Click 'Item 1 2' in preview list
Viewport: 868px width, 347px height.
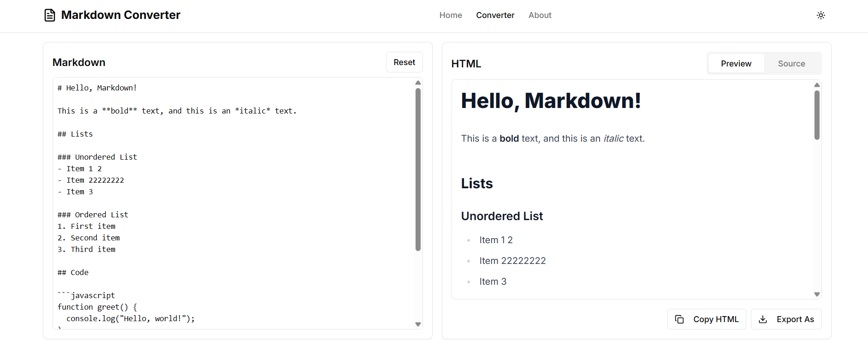point(496,240)
